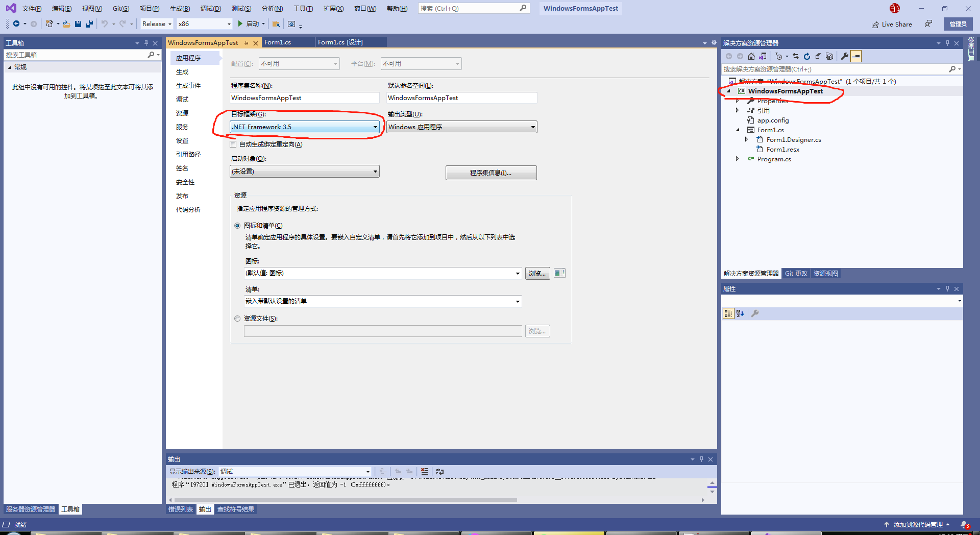Click the Home icon in Solution Explorer
The height and width of the screenshot is (535, 980).
(x=751, y=56)
